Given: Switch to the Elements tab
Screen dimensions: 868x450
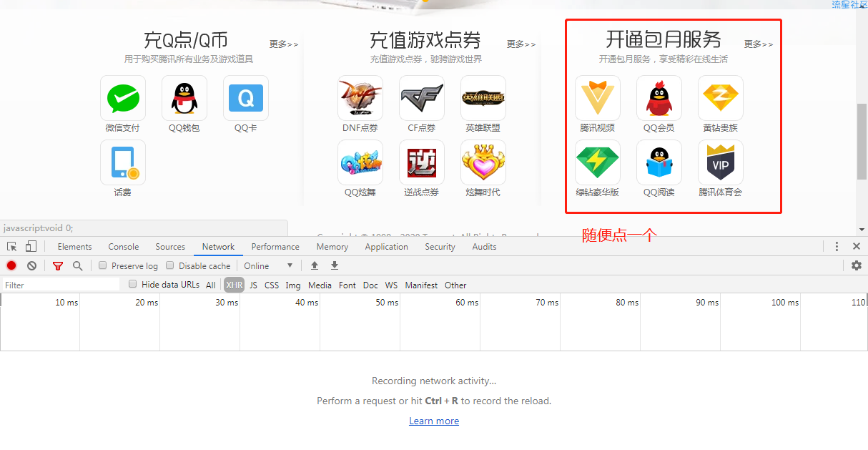Looking at the screenshot, I should pyautogui.click(x=74, y=246).
